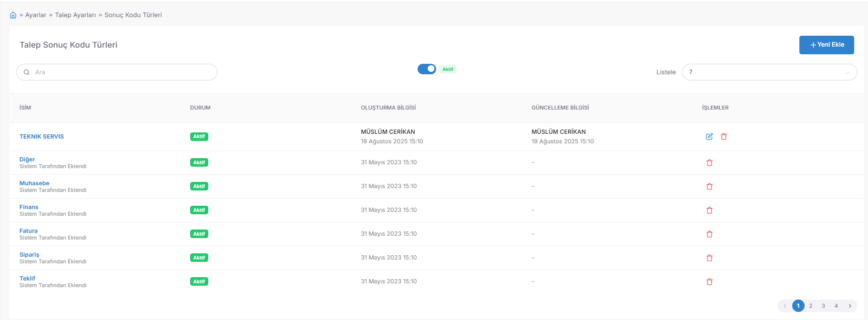
Task: Go to previous page arrow
Action: 785,306
